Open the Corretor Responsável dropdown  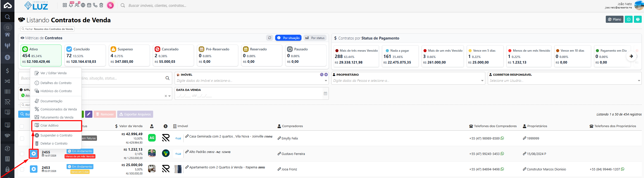[x=565, y=81]
